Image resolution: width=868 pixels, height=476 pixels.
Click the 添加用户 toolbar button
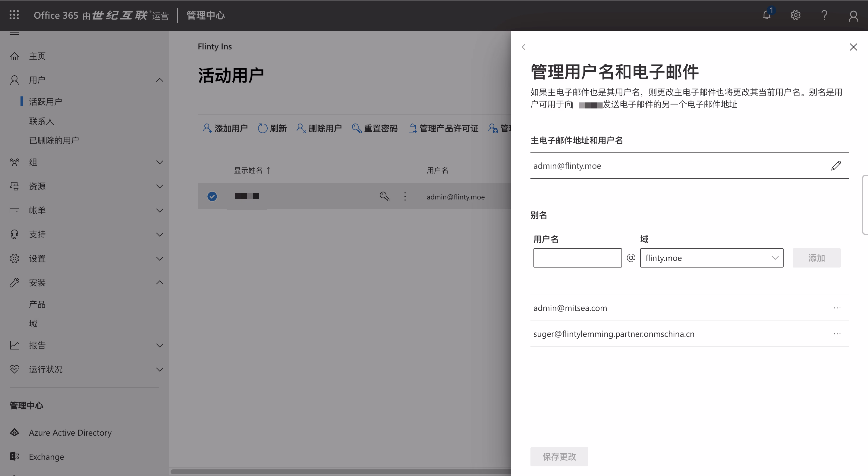(225, 128)
